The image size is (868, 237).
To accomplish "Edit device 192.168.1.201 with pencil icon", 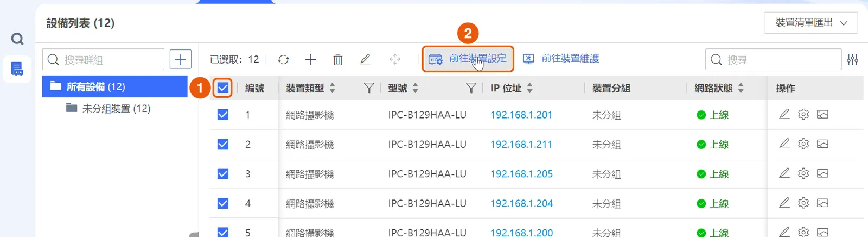I will (x=784, y=114).
